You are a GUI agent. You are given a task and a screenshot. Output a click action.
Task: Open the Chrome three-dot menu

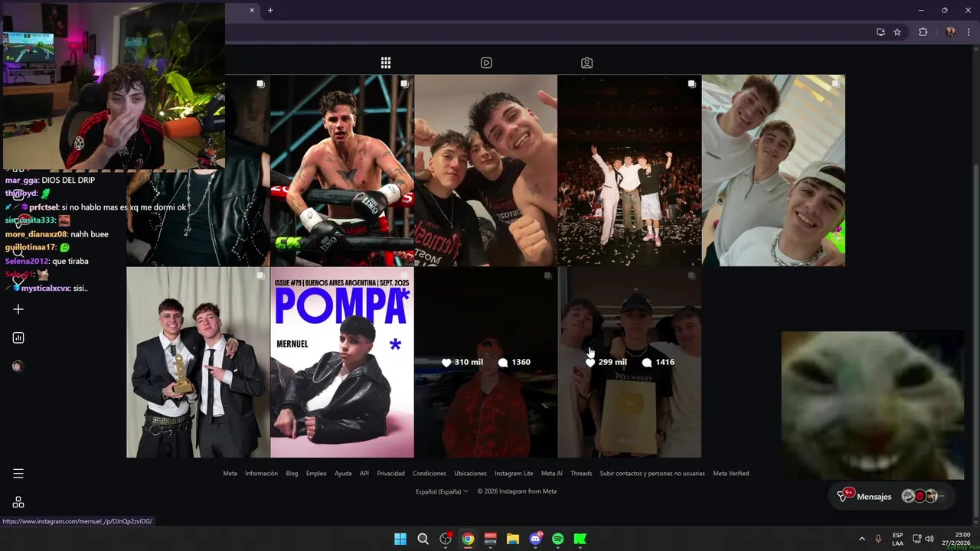pyautogui.click(x=969, y=32)
